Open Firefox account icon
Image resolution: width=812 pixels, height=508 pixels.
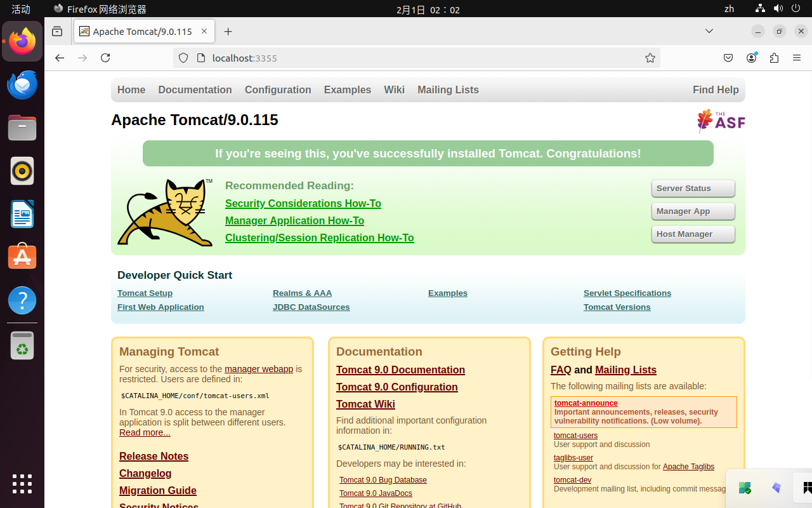pos(751,58)
